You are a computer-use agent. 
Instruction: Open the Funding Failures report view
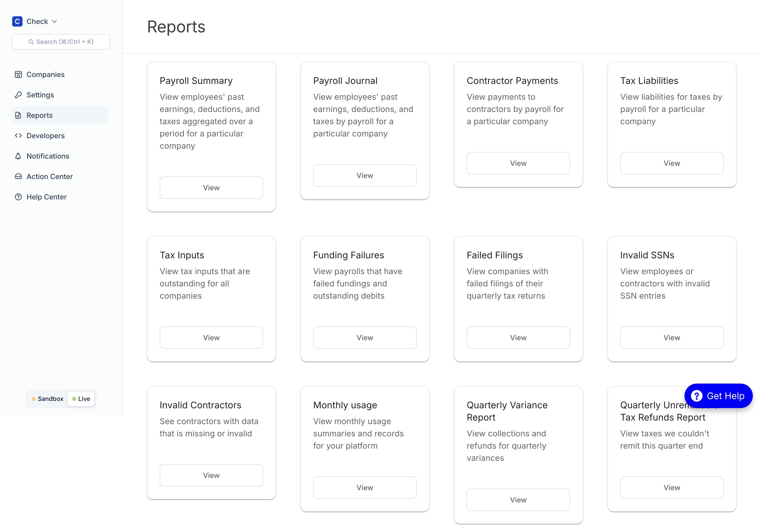365,337
